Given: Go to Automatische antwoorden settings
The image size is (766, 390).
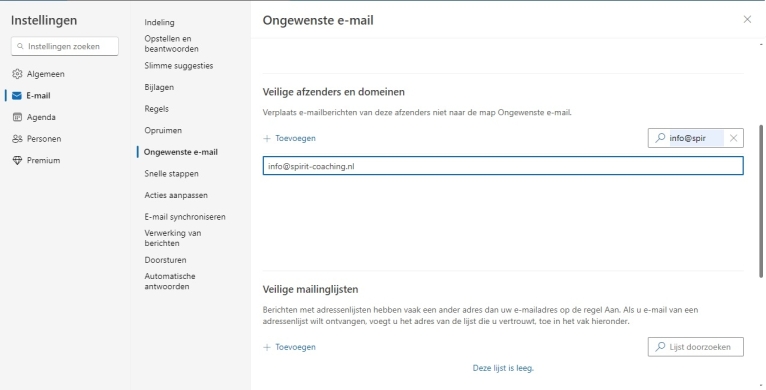Looking at the screenshot, I should click(170, 281).
